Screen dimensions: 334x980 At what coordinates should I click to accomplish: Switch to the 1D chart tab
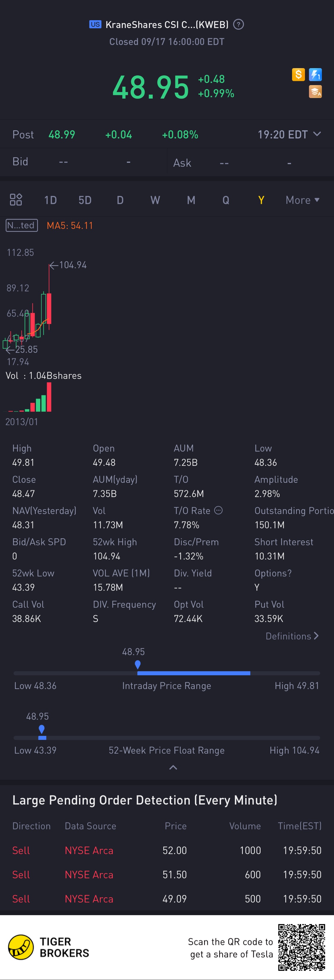click(x=50, y=200)
